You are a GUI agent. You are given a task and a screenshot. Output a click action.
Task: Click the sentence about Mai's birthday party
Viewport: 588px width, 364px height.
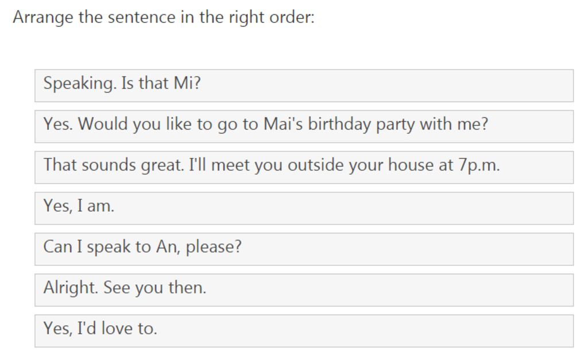click(304, 126)
